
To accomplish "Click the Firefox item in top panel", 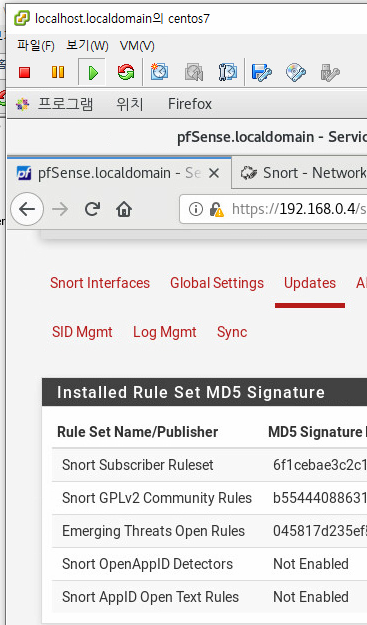I will (x=190, y=104).
